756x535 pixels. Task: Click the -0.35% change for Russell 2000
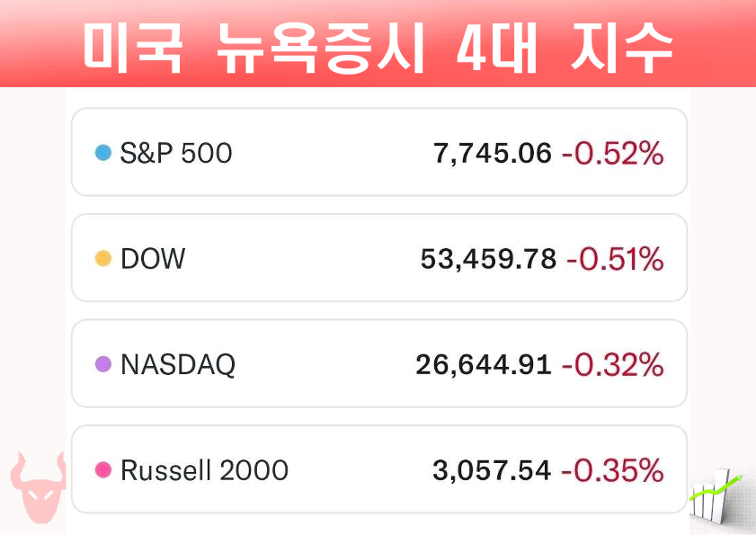[x=613, y=470]
